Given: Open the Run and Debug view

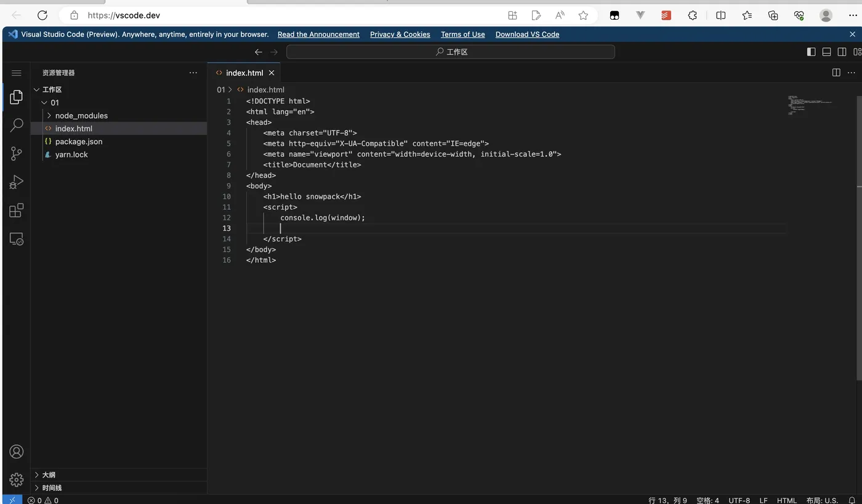Looking at the screenshot, I should click(x=17, y=182).
